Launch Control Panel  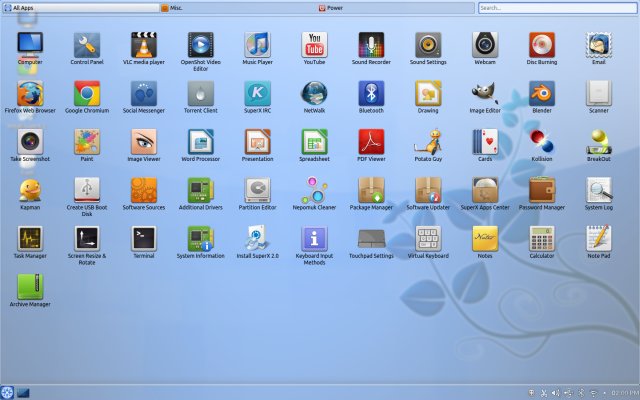pyautogui.click(x=87, y=45)
